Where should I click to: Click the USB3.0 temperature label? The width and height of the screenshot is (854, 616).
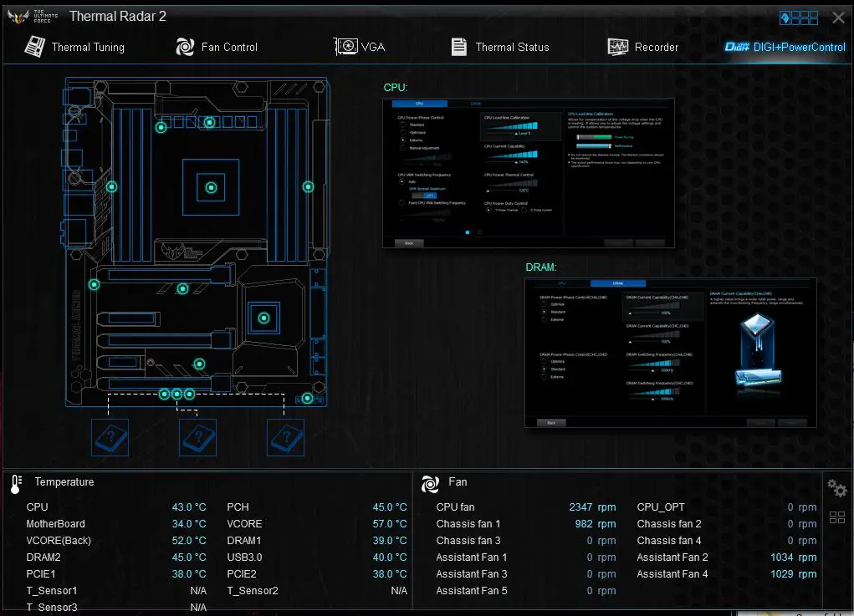244,557
